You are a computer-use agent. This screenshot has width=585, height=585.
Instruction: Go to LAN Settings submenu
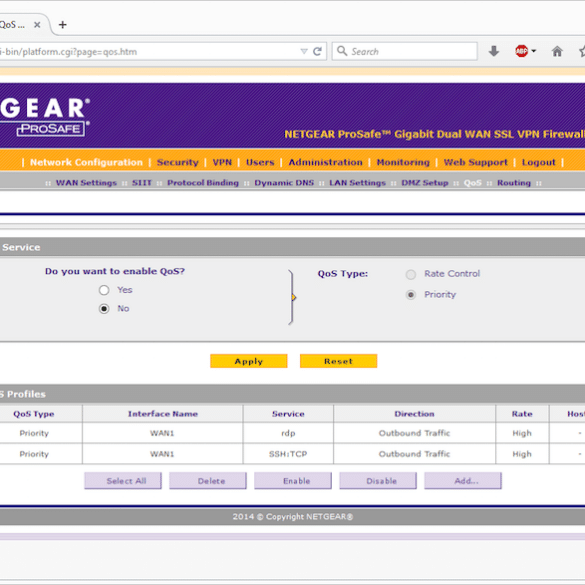pos(357,183)
